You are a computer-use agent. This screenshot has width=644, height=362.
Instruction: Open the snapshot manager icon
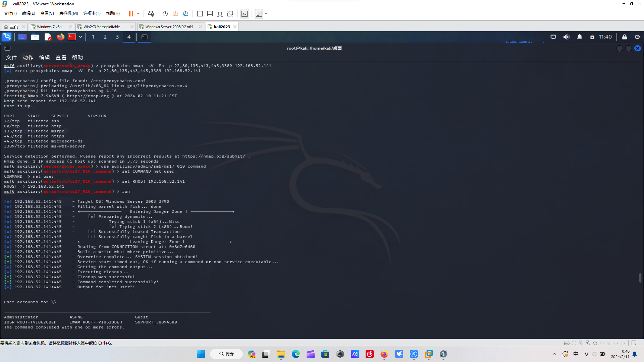click(x=185, y=14)
